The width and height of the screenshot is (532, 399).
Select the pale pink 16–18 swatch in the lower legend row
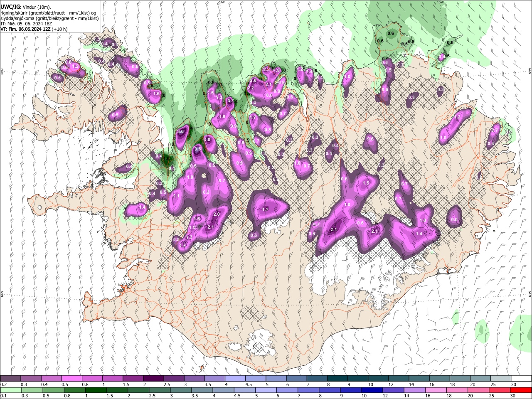pos(436,390)
